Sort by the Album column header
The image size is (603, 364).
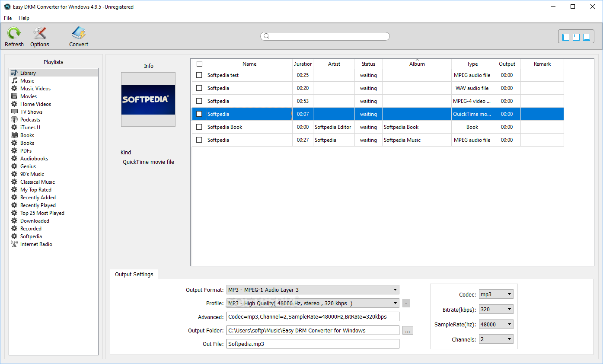(x=417, y=64)
